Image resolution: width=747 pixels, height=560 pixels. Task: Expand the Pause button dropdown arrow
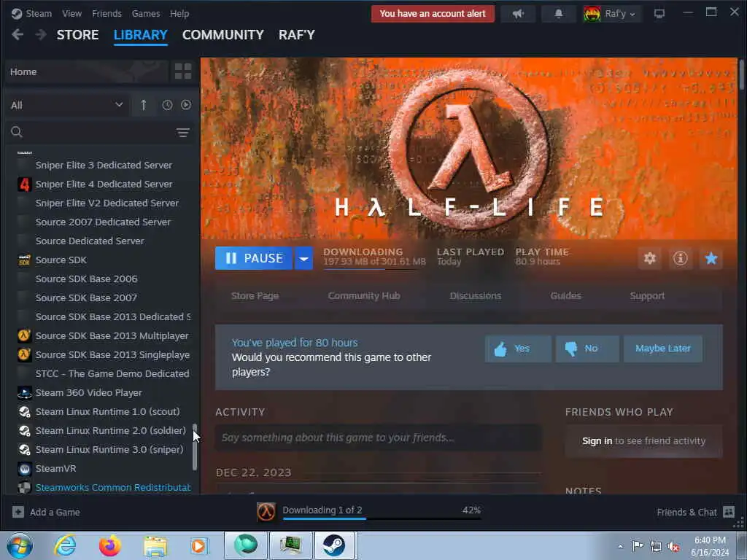pos(303,258)
